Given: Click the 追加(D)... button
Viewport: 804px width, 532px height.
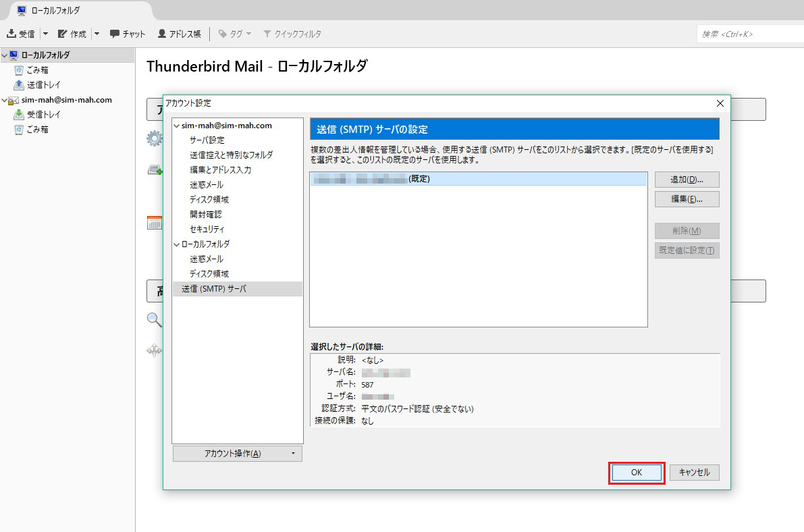Looking at the screenshot, I should coord(687,180).
